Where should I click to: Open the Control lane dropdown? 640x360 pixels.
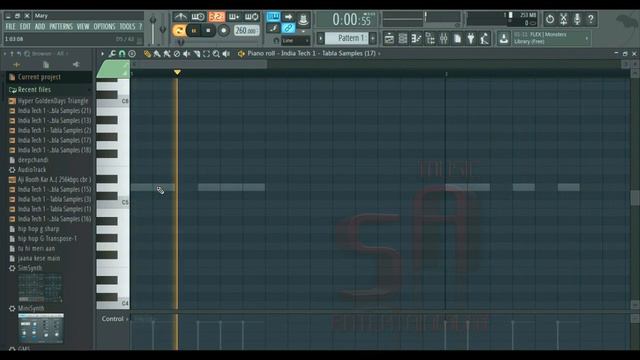coord(115,319)
